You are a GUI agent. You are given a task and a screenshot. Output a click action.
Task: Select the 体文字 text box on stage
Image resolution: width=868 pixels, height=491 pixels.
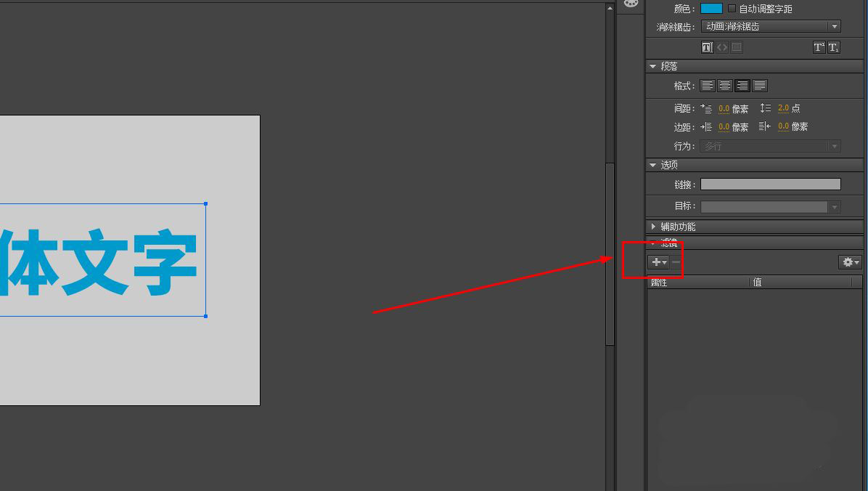[103, 261]
